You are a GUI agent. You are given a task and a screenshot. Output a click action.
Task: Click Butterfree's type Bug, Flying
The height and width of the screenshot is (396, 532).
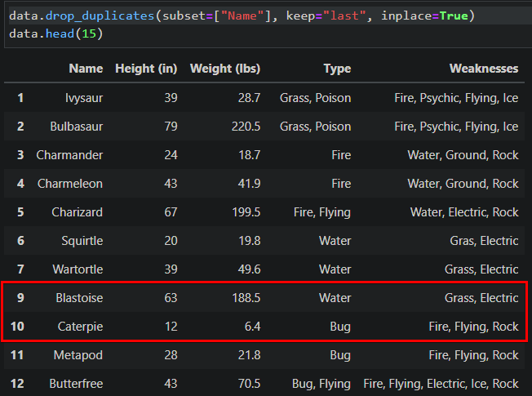tap(321, 384)
